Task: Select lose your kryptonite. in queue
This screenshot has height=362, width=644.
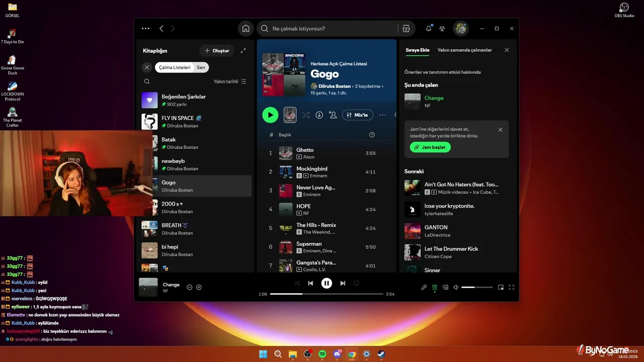Action: click(x=458, y=209)
